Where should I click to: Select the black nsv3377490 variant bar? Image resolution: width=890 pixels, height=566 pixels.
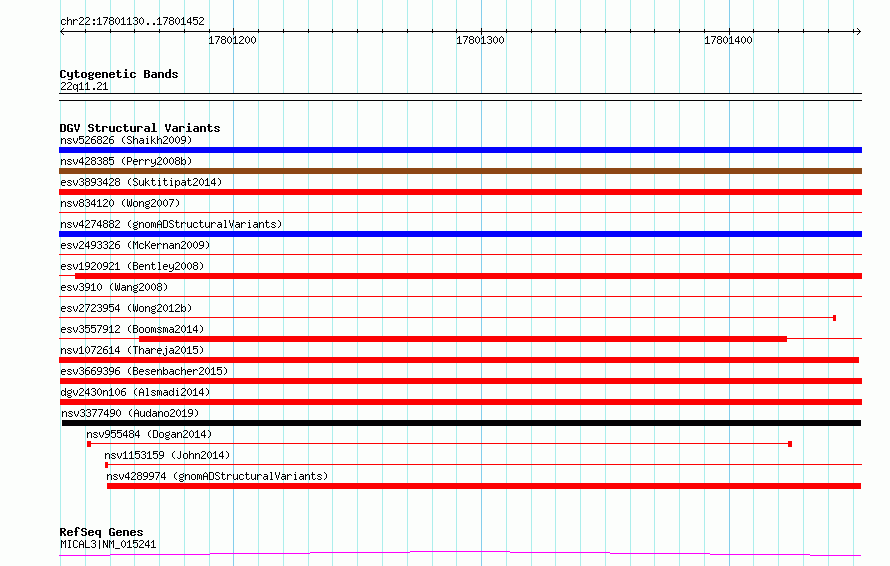461,423
